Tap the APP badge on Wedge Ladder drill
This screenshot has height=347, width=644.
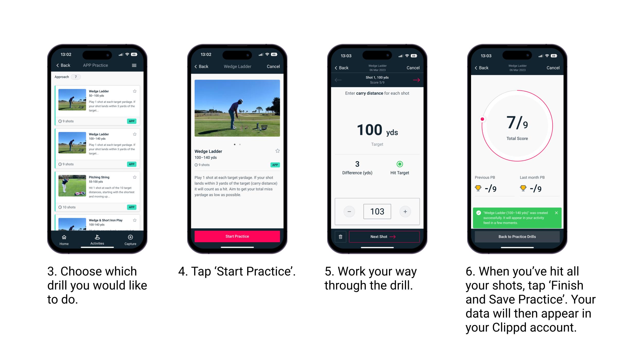(x=132, y=121)
